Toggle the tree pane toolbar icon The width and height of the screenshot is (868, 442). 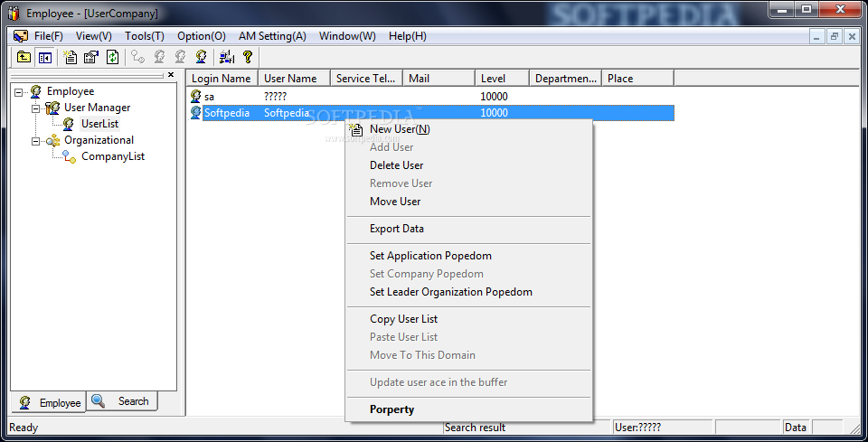point(45,56)
